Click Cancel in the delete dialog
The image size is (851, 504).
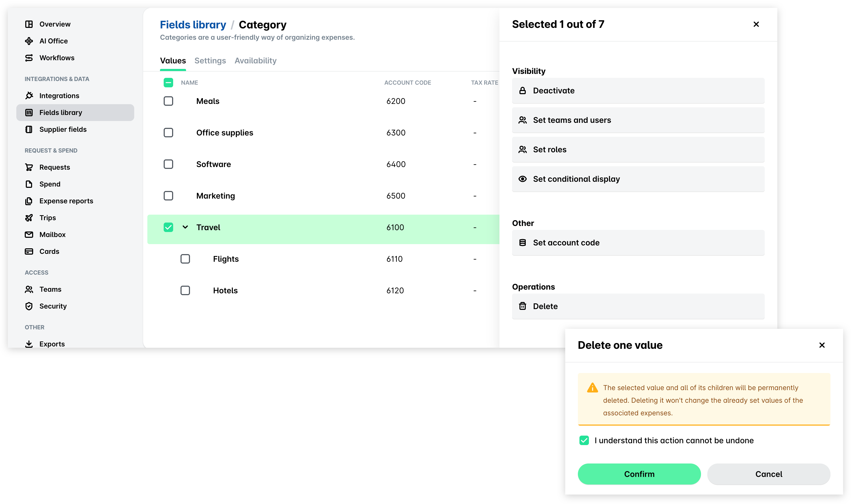coord(768,474)
